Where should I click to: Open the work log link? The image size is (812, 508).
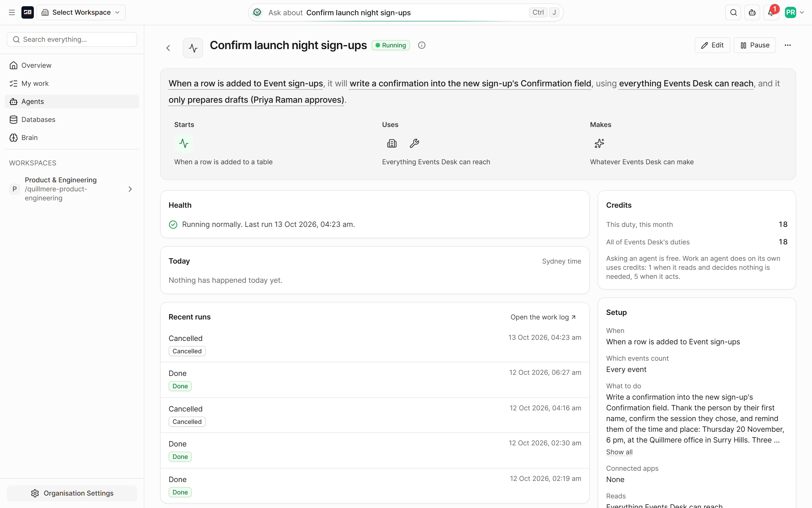click(543, 317)
